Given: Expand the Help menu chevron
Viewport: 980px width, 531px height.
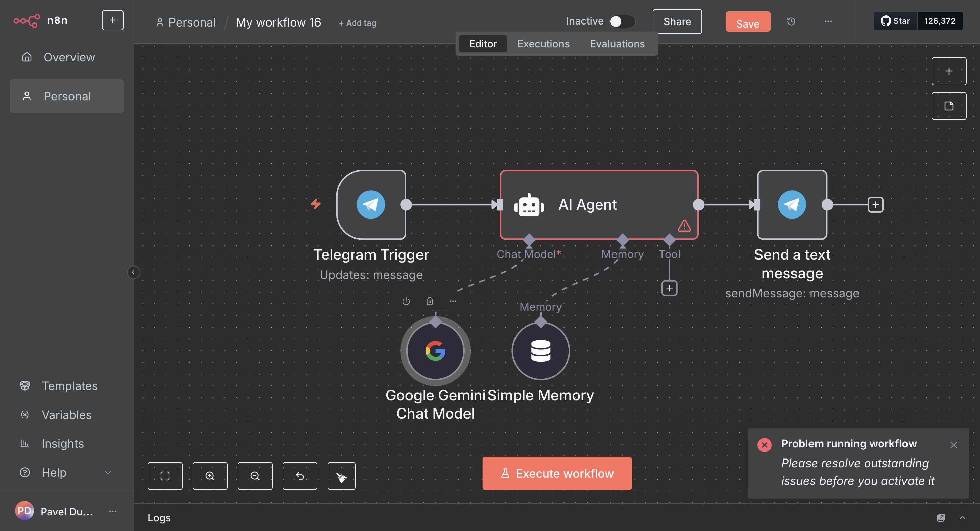Looking at the screenshot, I should point(108,472).
